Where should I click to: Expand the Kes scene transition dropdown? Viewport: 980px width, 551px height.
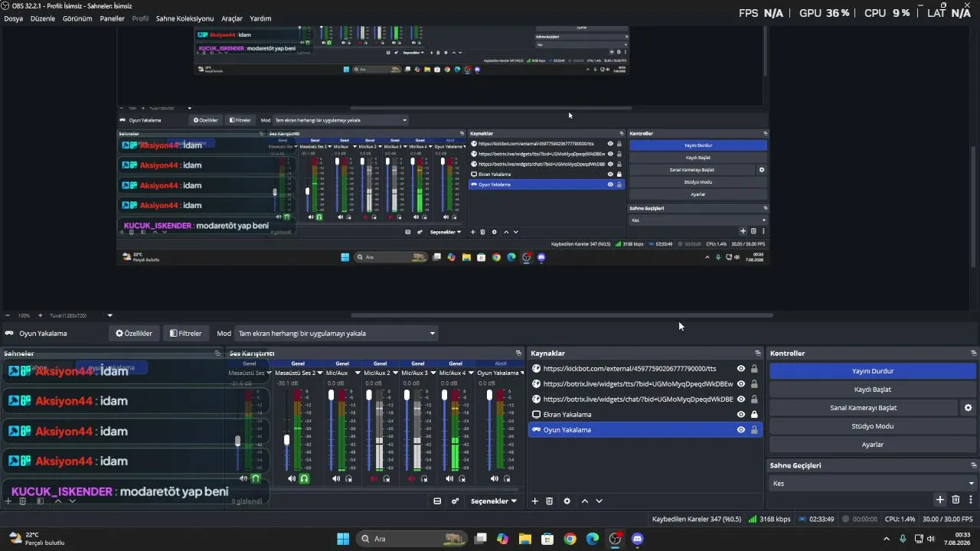873,484
